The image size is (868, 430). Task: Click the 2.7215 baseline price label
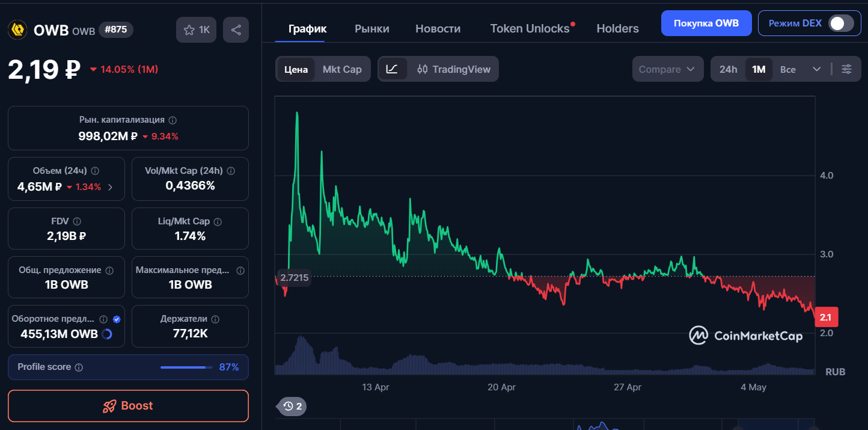(x=294, y=277)
